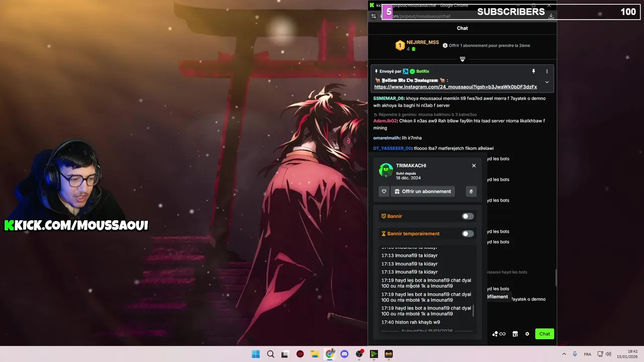Click username SSMEMAR_06 in chat
This screenshot has width=644, height=362.
[x=388, y=99]
